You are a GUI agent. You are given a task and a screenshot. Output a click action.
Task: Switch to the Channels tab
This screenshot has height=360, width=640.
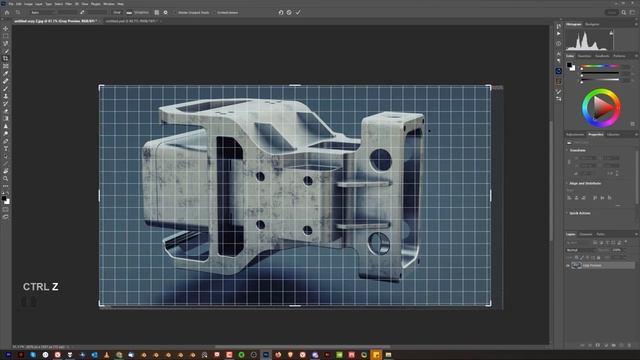pyautogui.click(x=586, y=234)
